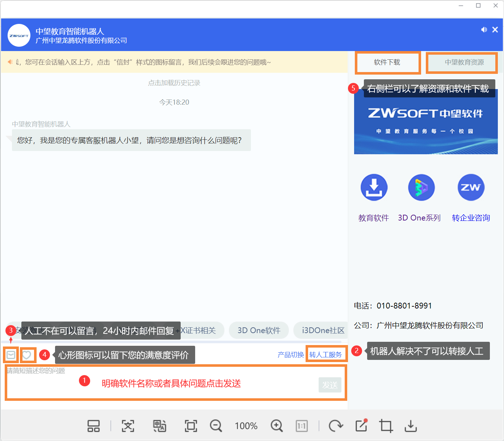Open the 软件下载 tab
The image size is (504, 441).
[387, 63]
